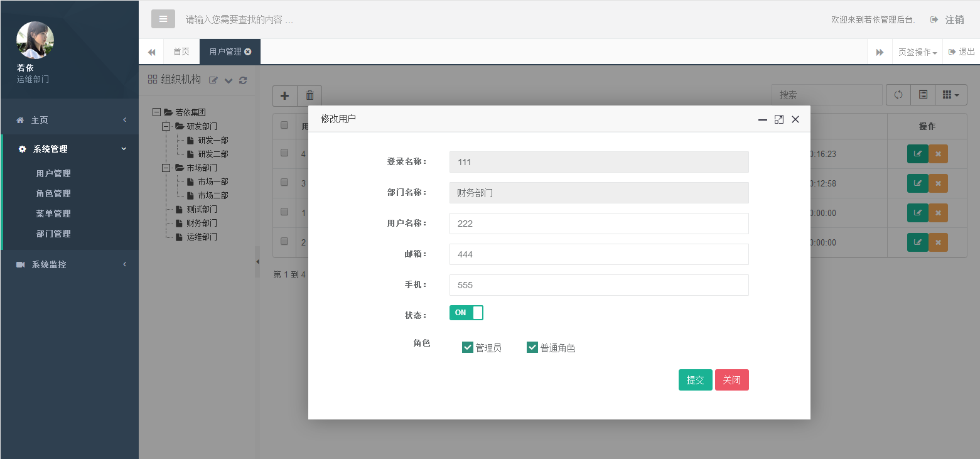Uncheck the 普通角色 role checkbox
This screenshot has width=980, height=459.
click(x=532, y=347)
